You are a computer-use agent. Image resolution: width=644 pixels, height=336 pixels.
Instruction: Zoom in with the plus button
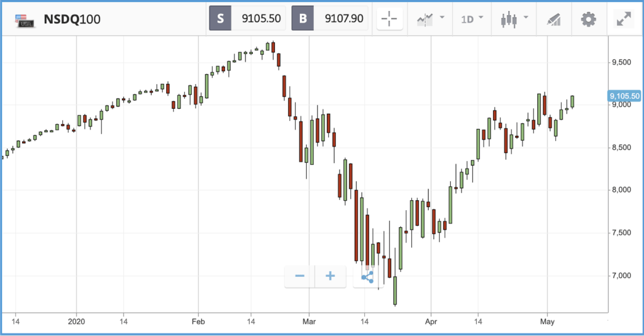(330, 276)
